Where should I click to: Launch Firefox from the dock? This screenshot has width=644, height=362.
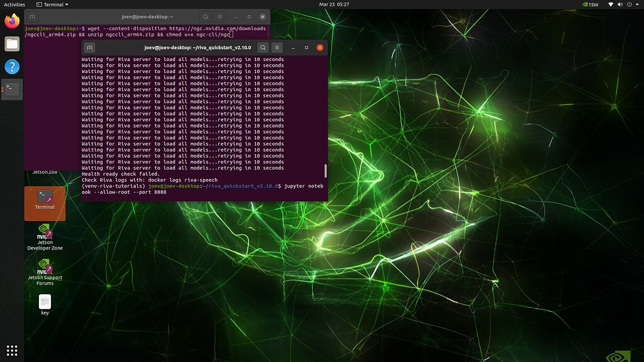(x=12, y=21)
